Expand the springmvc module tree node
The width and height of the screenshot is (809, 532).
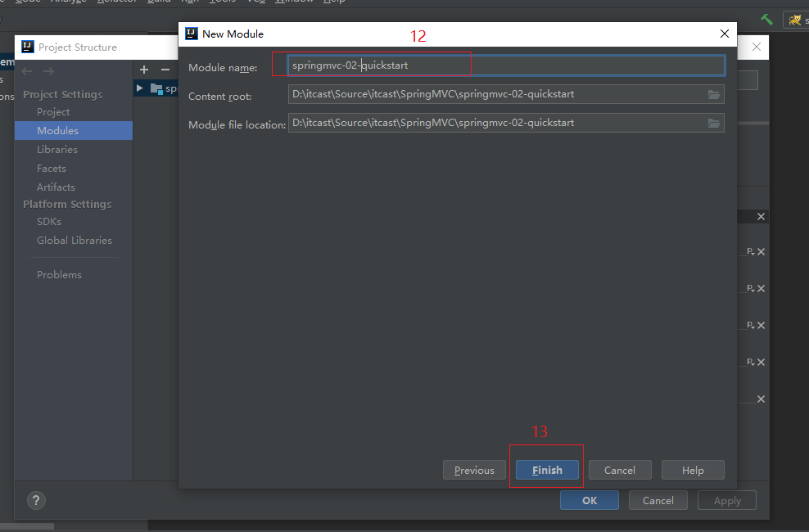[140, 88]
